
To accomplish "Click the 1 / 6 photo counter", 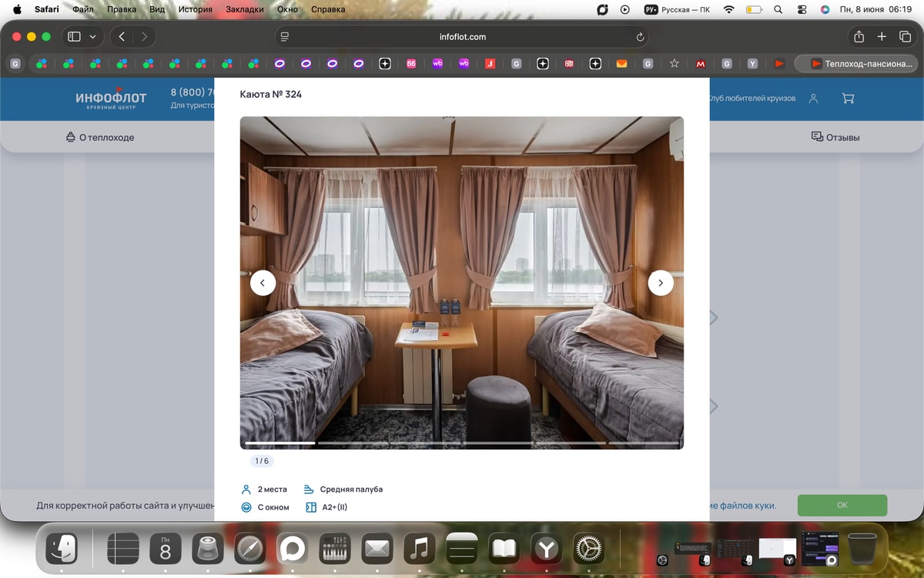I will click(x=262, y=461).
